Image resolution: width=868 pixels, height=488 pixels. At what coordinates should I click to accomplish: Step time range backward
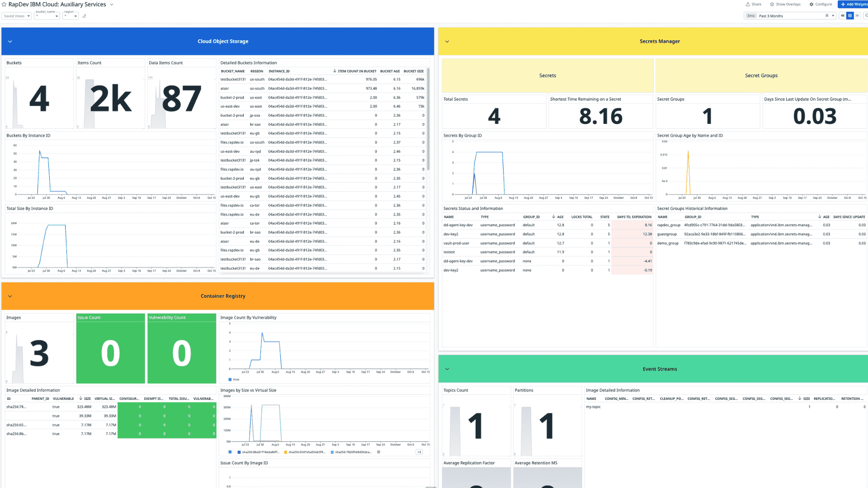(x=842, y=16)
